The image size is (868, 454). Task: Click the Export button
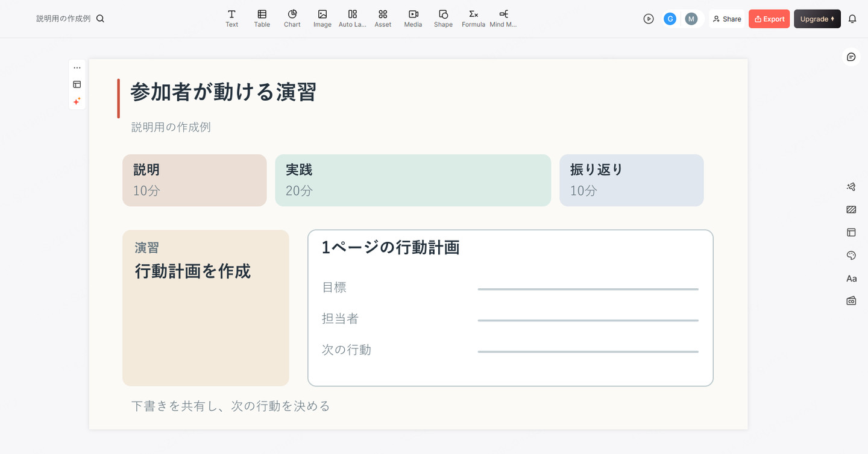coord(769,19)
